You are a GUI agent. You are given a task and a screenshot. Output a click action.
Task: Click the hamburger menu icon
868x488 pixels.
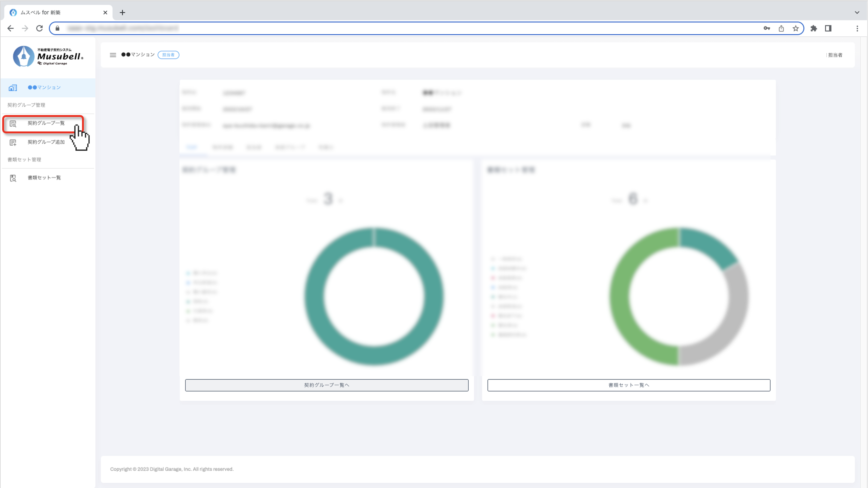coord(113,55)
